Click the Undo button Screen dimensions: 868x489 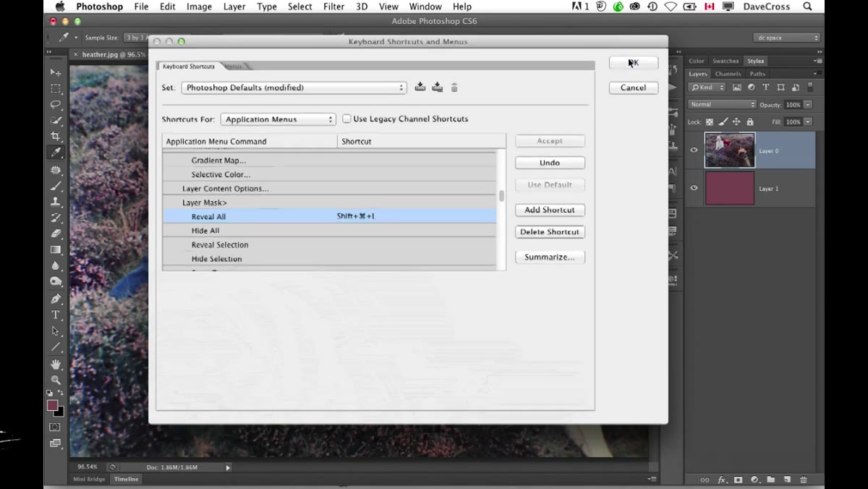(x=550, y=163)
